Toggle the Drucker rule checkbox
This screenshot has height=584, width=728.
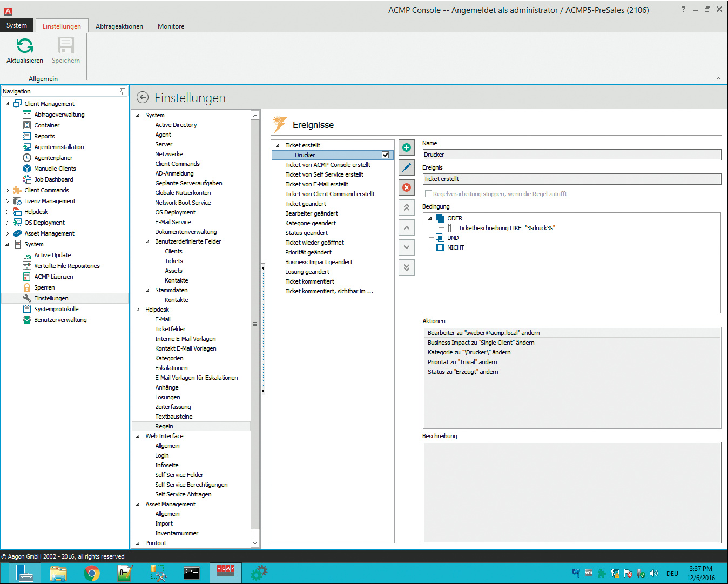386,155
